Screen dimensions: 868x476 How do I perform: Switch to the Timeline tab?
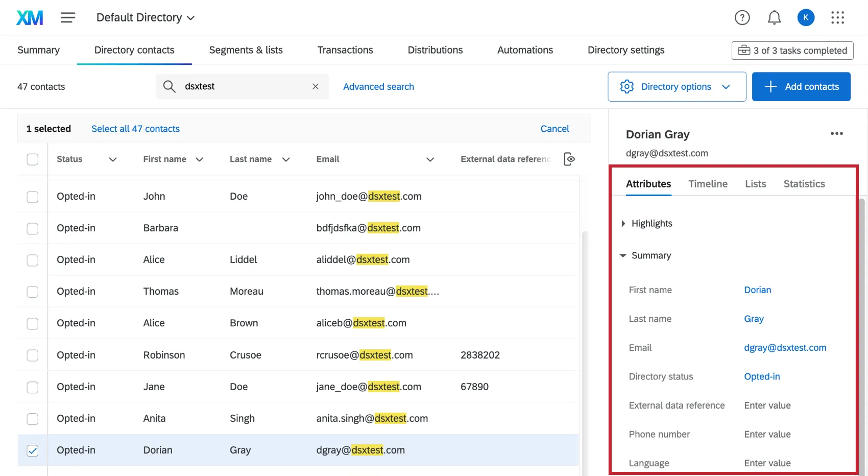pos(708,183)
